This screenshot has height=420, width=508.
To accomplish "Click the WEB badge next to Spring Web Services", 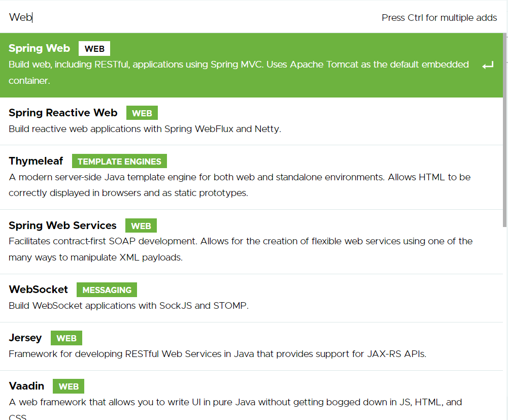I will (x=141, y=225).
